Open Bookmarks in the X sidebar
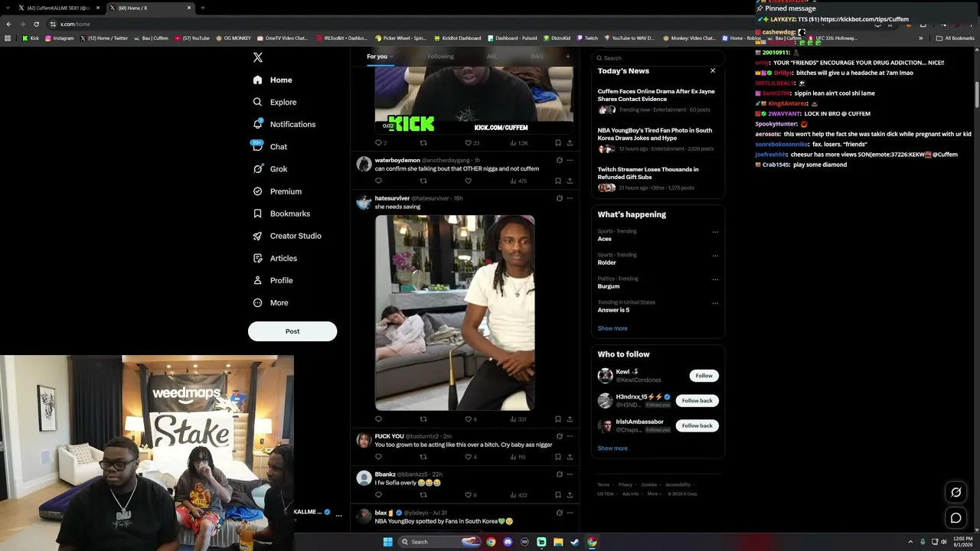 281,214
